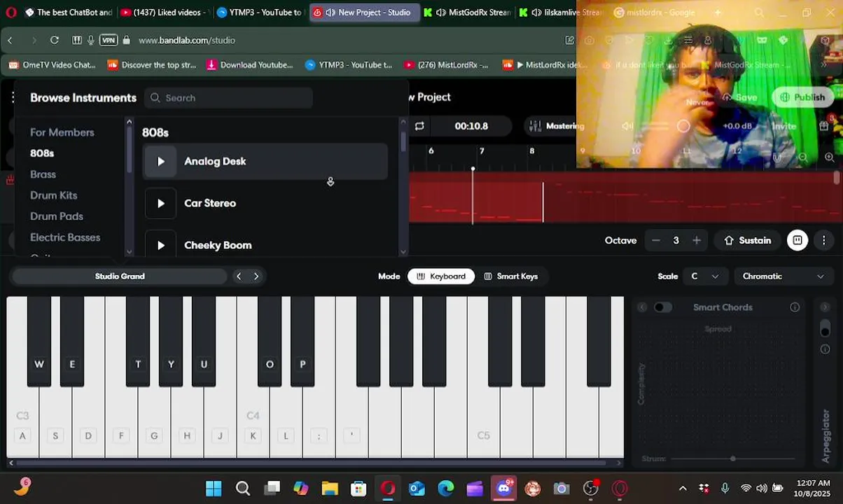This screenshot has height=504, width=843.
Task: Increase the octave with plus
Action: (697, 240)
